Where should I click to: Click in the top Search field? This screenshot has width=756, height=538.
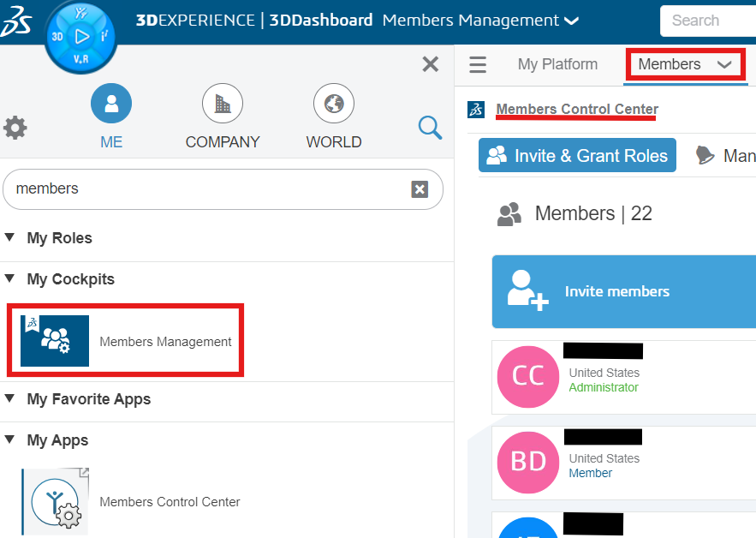(708, 21)
